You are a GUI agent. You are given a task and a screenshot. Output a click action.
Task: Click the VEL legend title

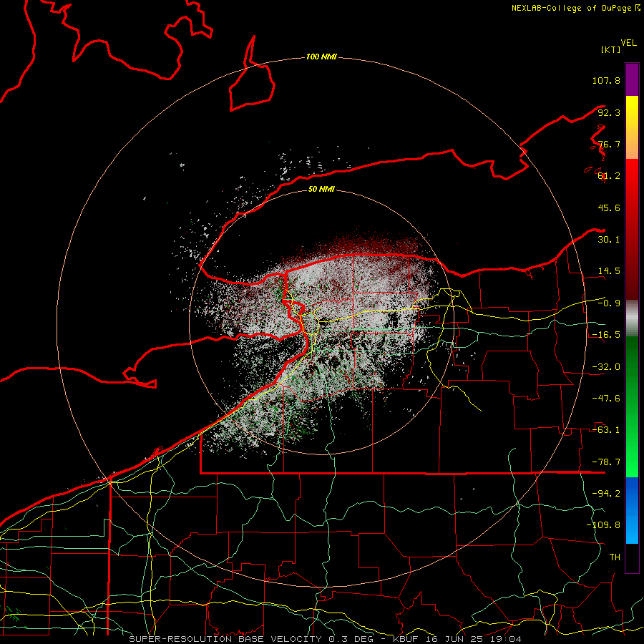[628, 43]
